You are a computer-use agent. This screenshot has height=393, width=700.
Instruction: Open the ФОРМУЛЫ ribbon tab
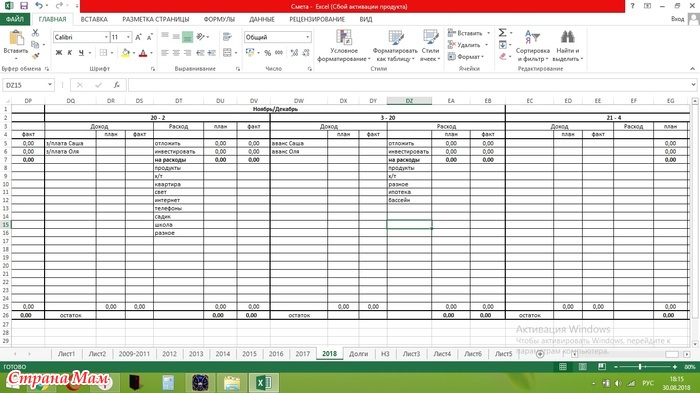tap(219, 19)
